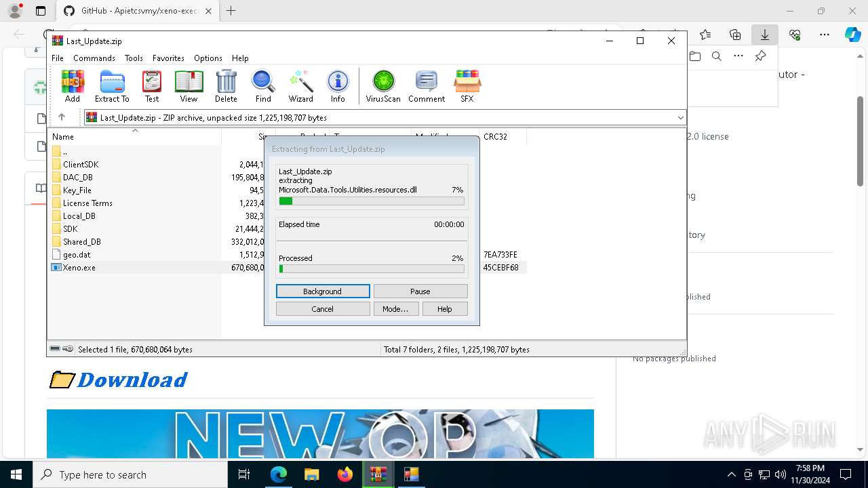Viewport: 868px width, 488px height.
Task: Click the Delete trash bin icon
Action: (226, 86)
